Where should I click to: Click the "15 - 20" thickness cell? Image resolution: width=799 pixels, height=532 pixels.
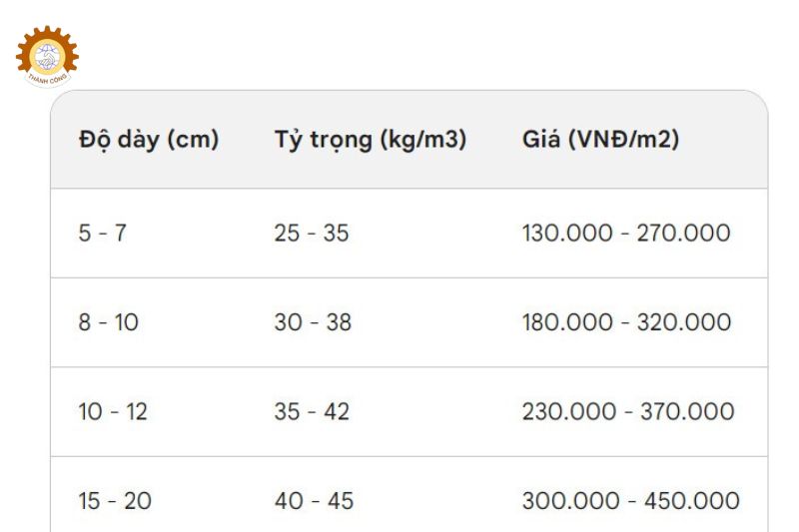pyautogui.click(x=115, y=500)
